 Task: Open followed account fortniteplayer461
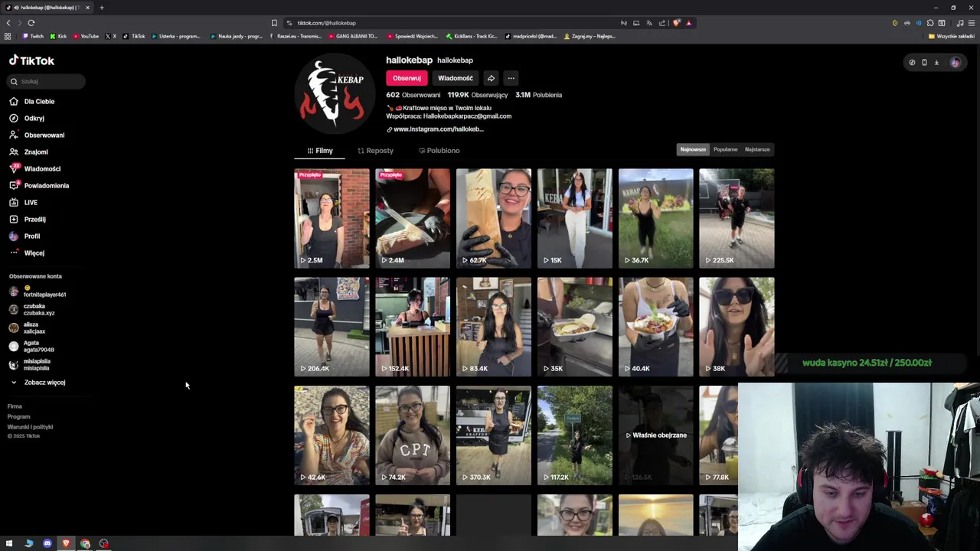(38, 292)
